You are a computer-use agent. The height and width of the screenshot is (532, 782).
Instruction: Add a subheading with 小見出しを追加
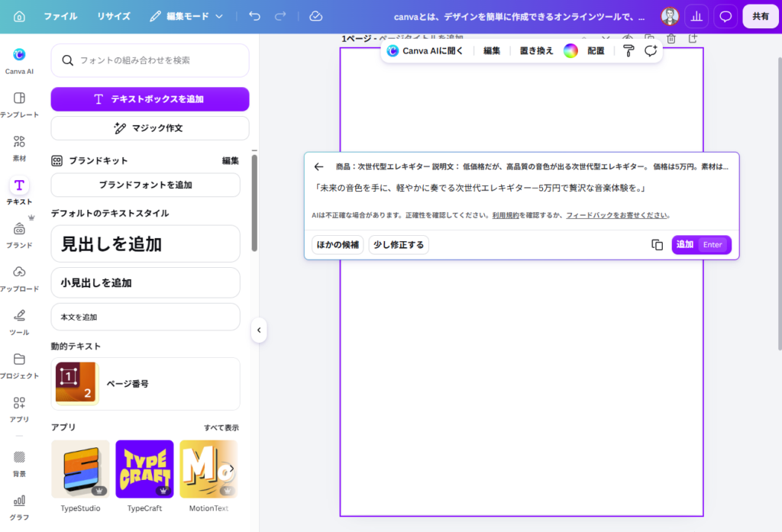point(145,282)
